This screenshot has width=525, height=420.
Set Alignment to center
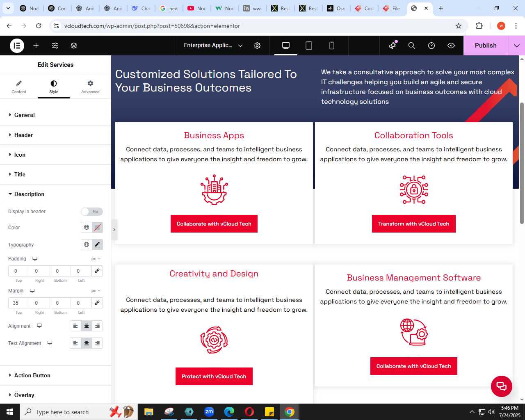tap(87, 326)
